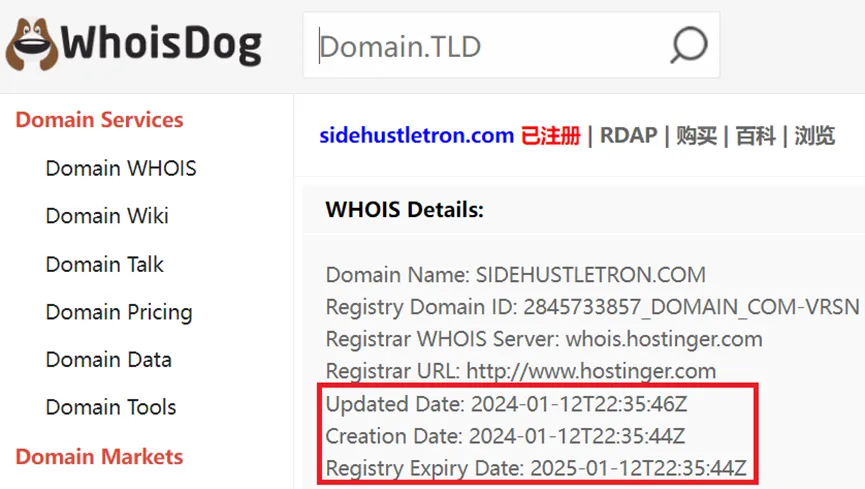865x489 pixels.
Task: Click the Domain Markets heading
Action: pyautogui.click(x=99, y=457)
